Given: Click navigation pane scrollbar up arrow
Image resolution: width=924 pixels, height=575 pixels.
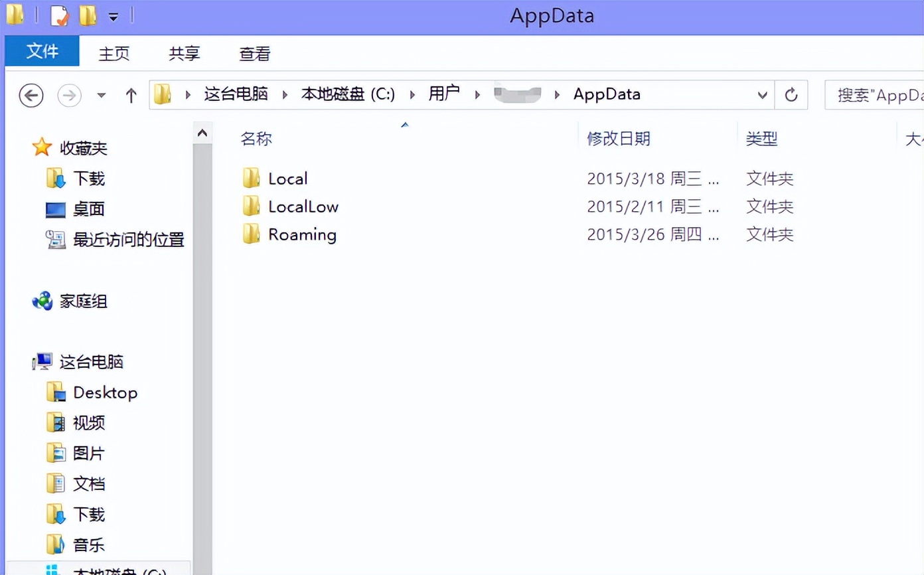Looking at the screenshot, I should [x=202, y=133].
